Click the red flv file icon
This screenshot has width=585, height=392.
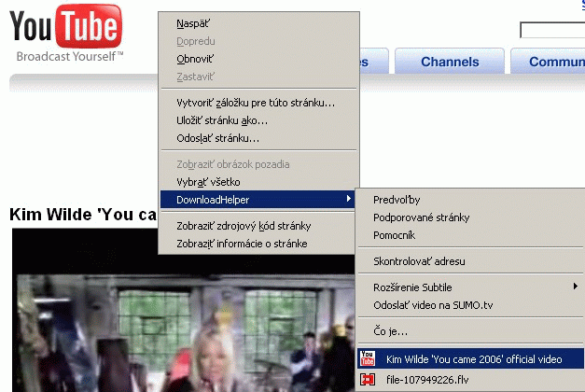point(368,380)
